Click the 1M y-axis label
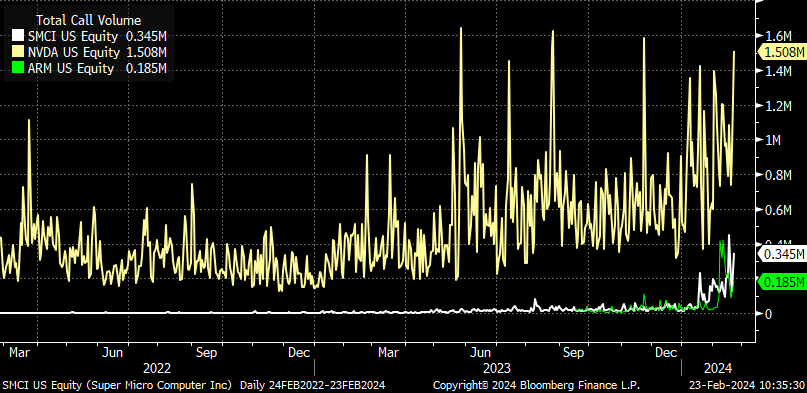 pos(773,140)
